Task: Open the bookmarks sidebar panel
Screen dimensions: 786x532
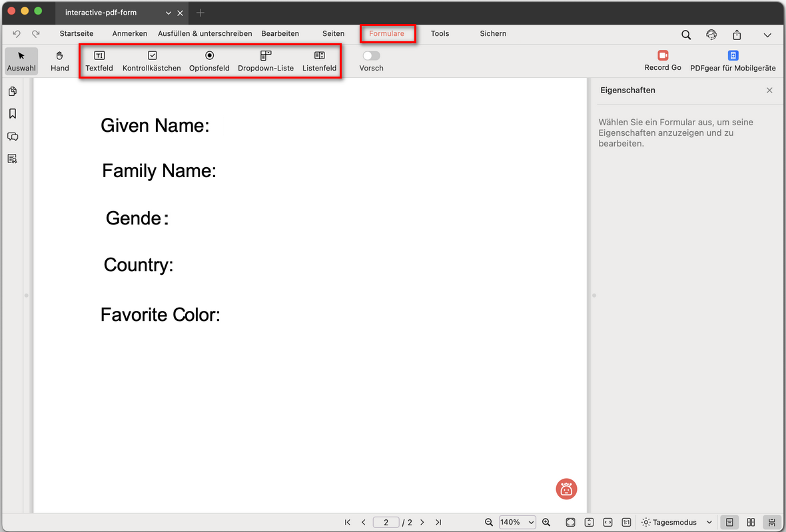Action: coord(13,114)
